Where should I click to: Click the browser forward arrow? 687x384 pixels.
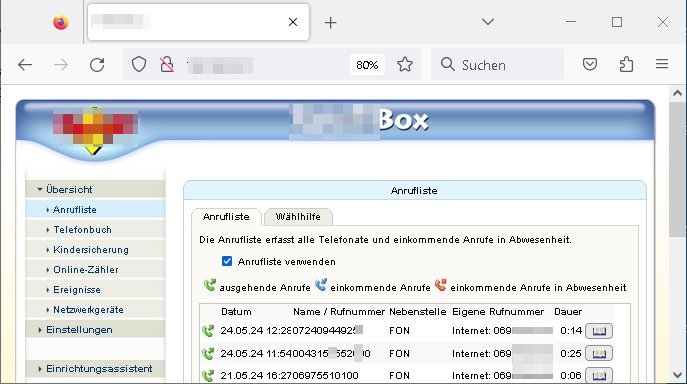click(x=61, y=65)
